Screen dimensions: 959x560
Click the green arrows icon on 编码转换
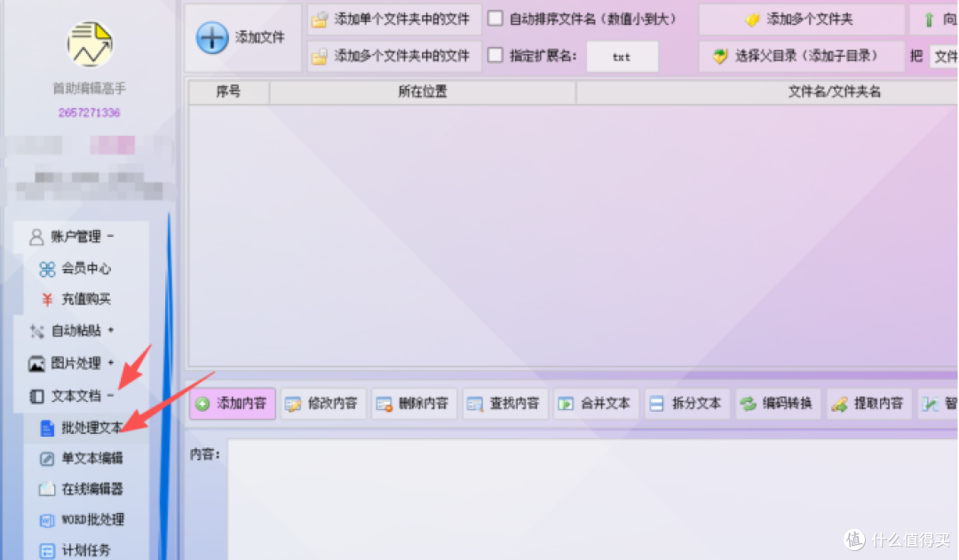[748, 404]
